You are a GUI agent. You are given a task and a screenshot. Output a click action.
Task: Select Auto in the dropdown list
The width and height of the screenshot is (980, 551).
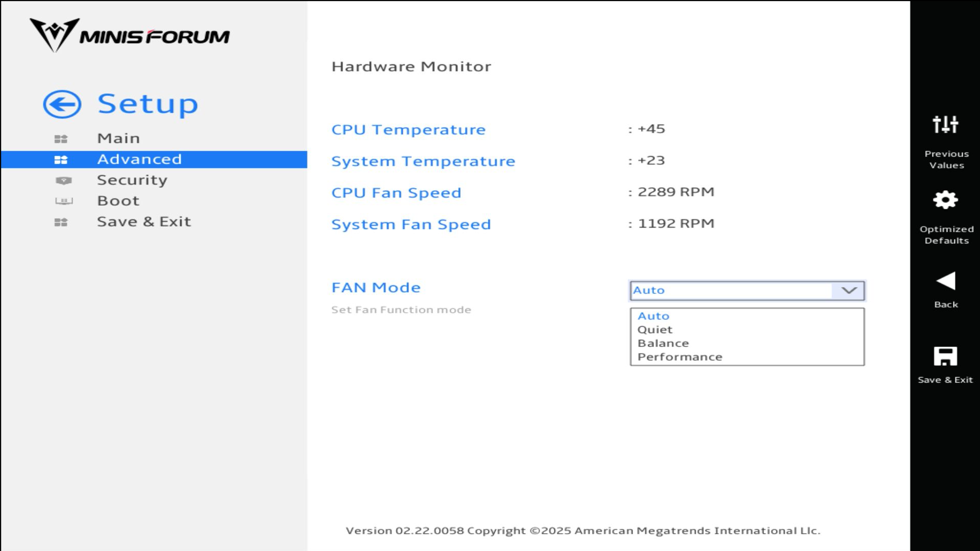pyautogui.click(x=653, y=316)
